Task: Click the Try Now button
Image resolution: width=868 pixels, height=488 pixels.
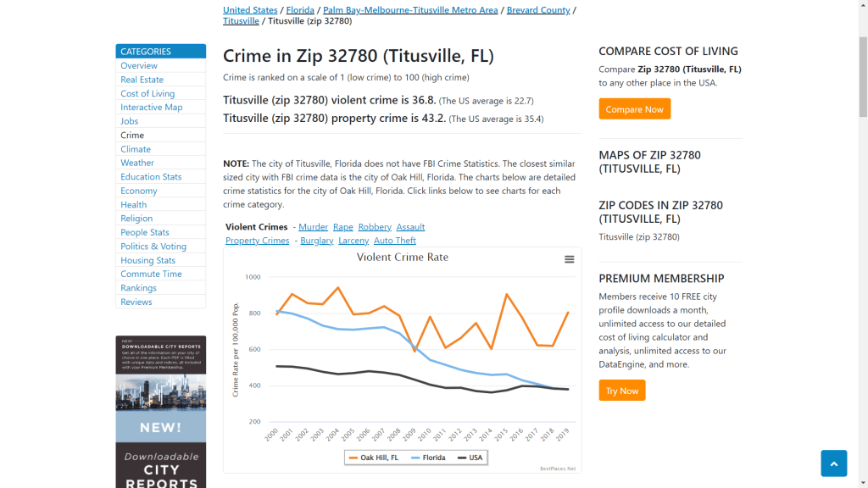Action: [621, 391]
